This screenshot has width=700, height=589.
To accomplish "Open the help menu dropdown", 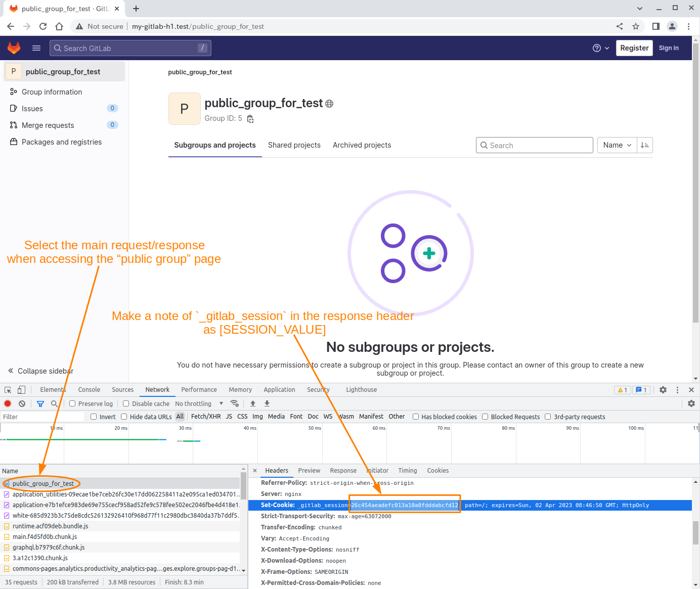I will pos(600,48).
